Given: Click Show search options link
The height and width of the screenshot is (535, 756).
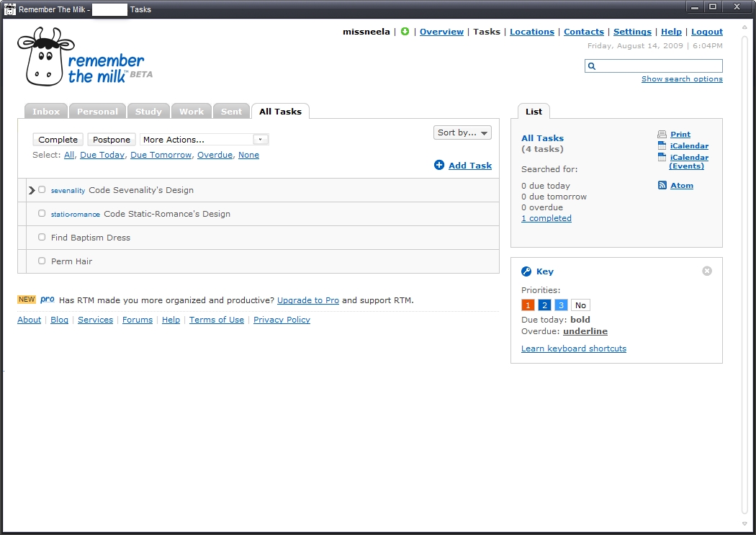Looking at the screenshot, I should 682,78.
